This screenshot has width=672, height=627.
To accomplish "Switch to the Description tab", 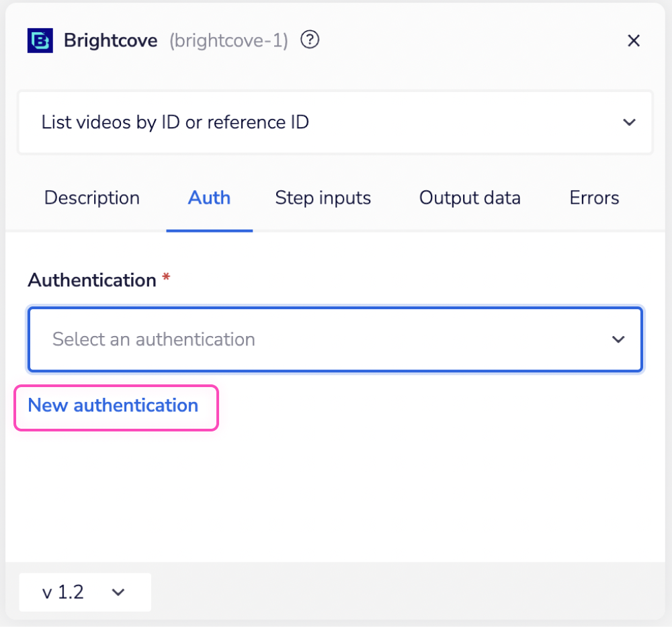I will [91, 198].
